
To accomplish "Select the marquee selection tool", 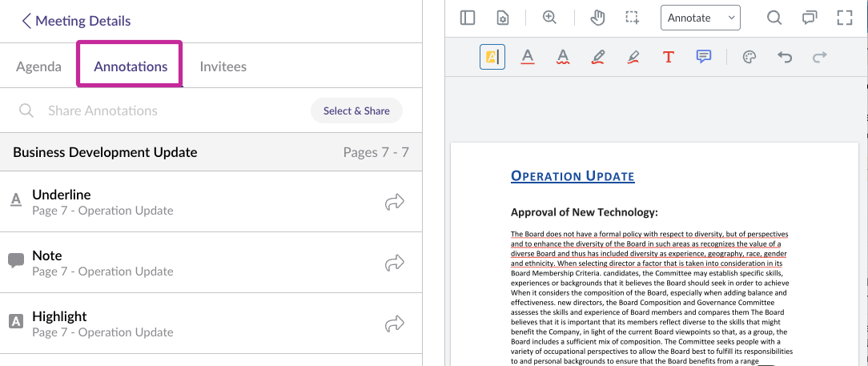I will pyautogui.click(x=632, y=18).
